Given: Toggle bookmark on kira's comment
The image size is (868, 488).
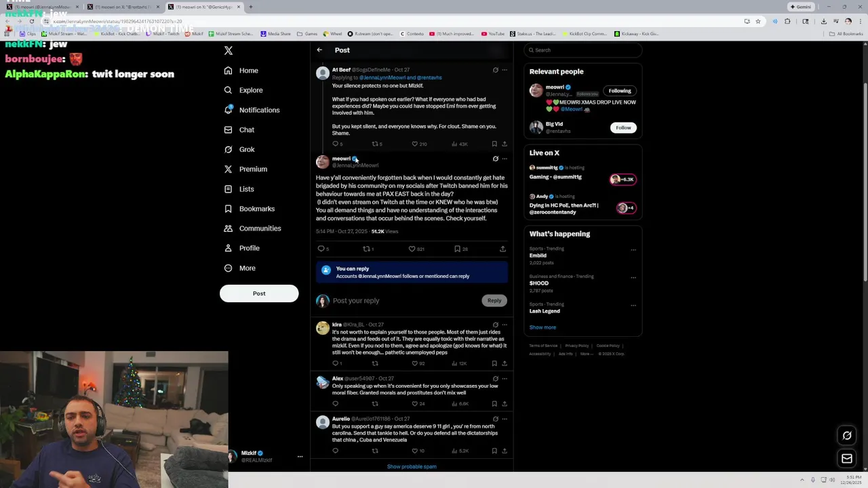Looking at the screenshot, I should click(x=494, y=363).
